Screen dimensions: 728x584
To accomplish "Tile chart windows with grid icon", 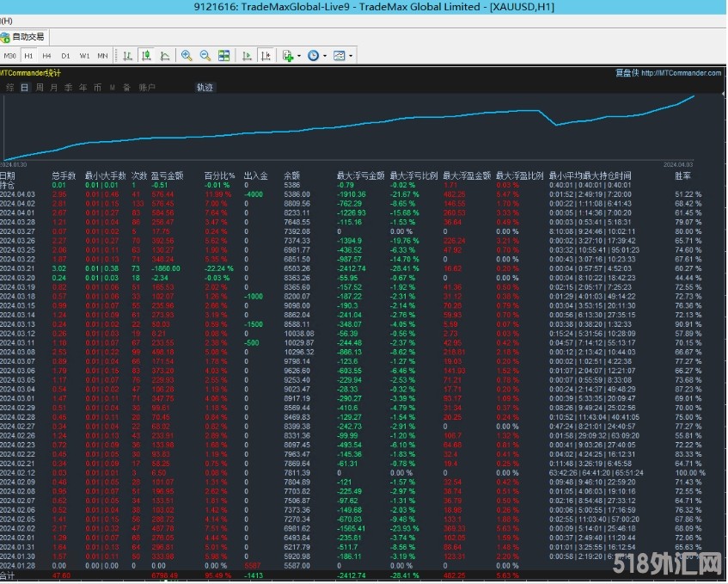I will point(224,56).
